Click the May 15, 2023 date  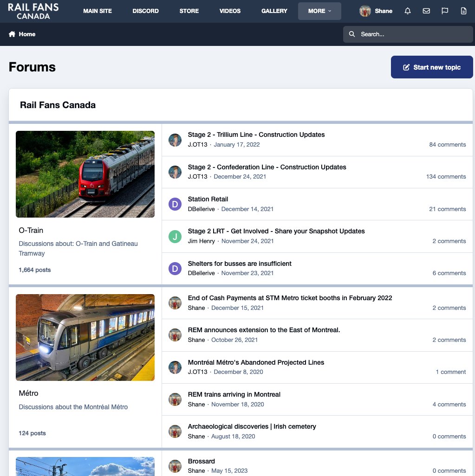pos(229,471)
